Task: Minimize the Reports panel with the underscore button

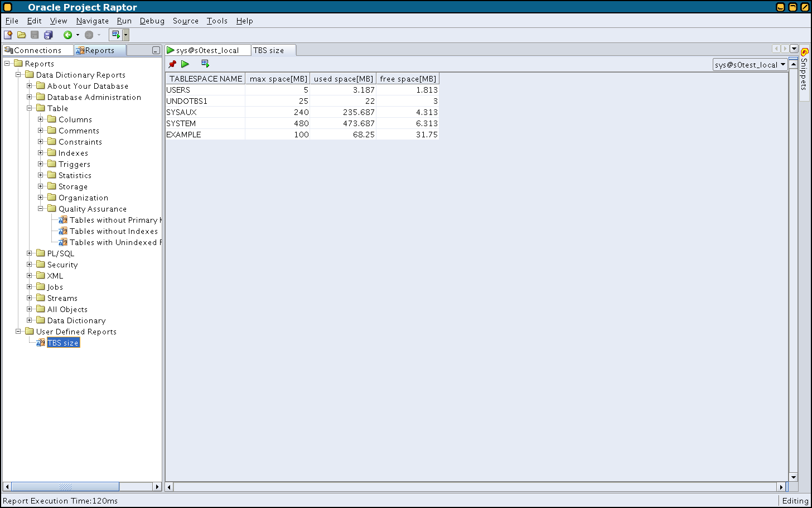Action: [x=156, y=50]
